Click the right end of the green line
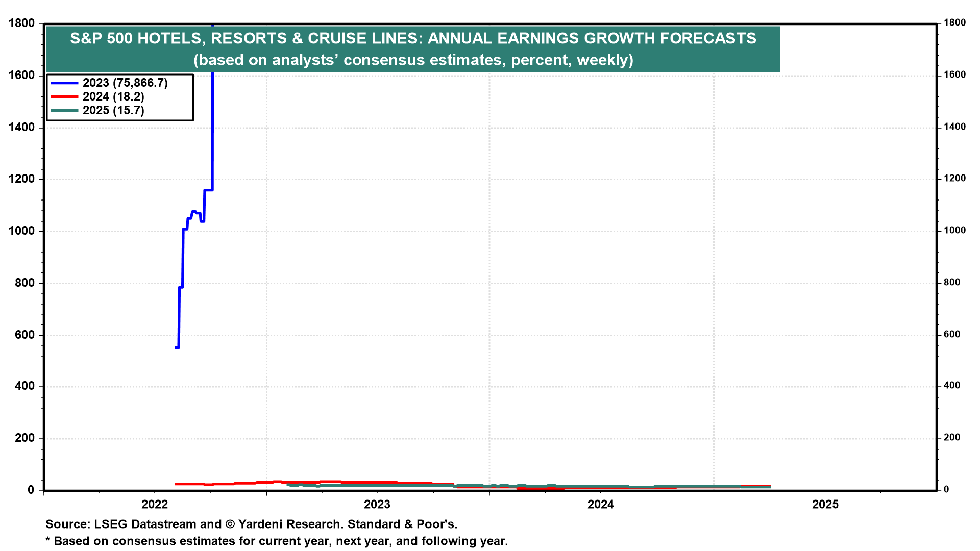Screen dimensions: 980x551 click(769, 487)
